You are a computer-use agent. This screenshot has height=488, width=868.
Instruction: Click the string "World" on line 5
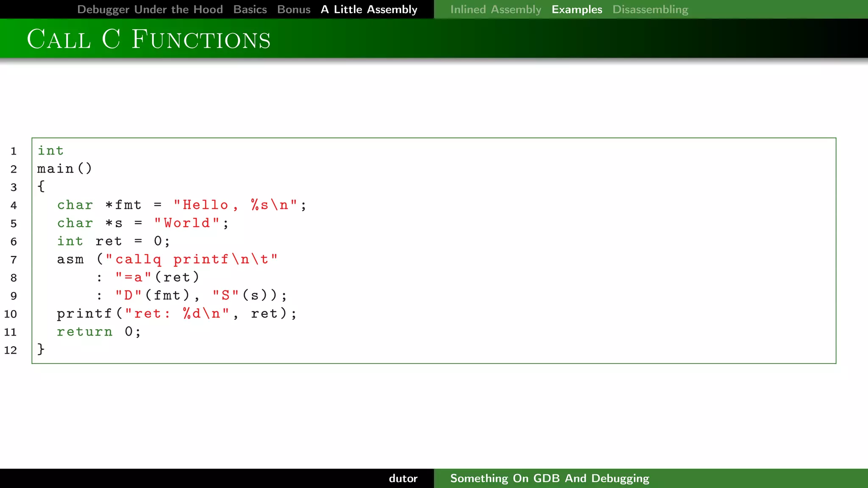[x=186, y=223]
